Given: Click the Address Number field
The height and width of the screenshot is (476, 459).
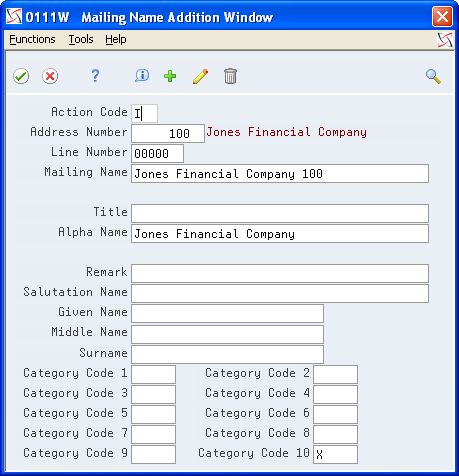Looking at the screenshot, I should pyautogui.click(x=168, y=133).
